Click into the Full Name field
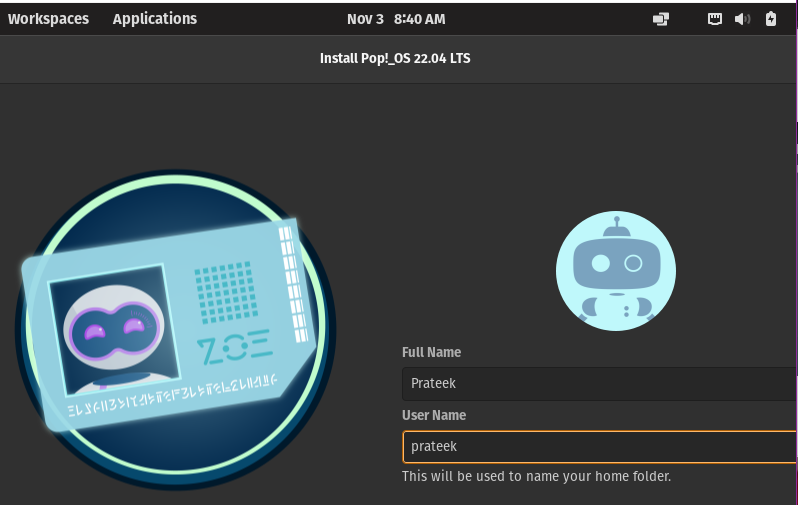 [x=599, y=383]
